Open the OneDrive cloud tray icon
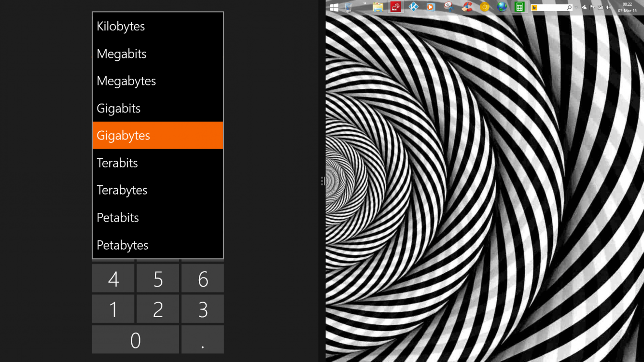Screen dimensions: 644x362 pyautogui.click(x=585, y=7)
